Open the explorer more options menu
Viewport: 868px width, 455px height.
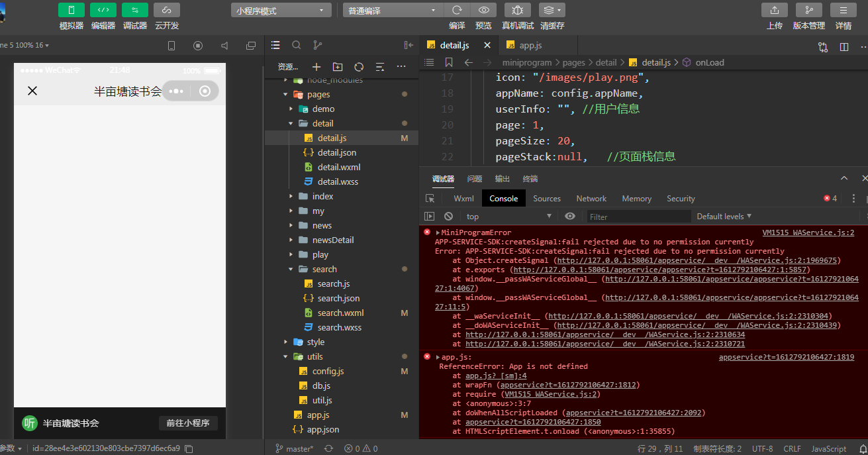pos(401,67)
